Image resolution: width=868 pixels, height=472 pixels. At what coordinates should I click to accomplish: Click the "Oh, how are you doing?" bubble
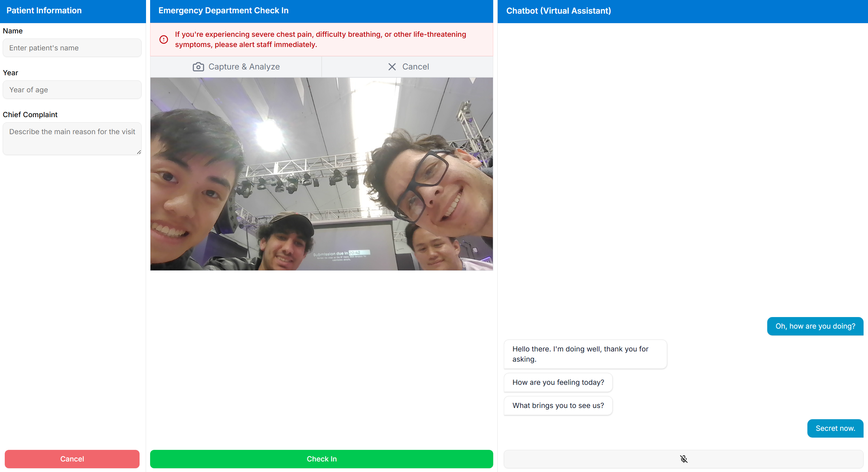tap(815, 326)
